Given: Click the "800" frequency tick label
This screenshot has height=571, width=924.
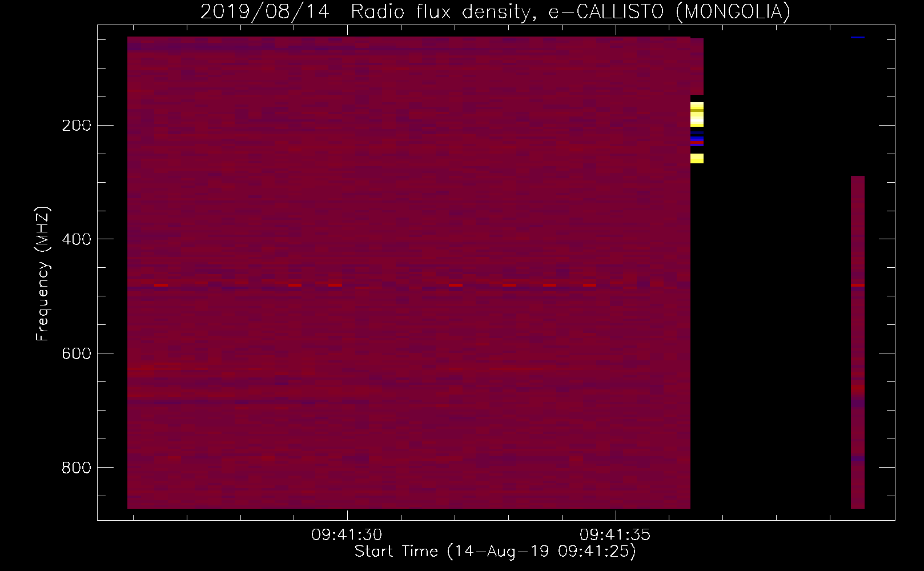Looking at the screenshot, I should 77,468.
